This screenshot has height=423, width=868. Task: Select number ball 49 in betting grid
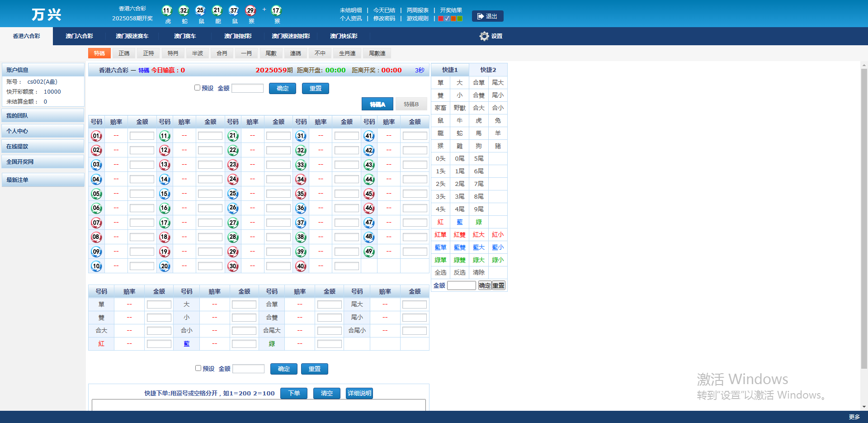[369, 252]
